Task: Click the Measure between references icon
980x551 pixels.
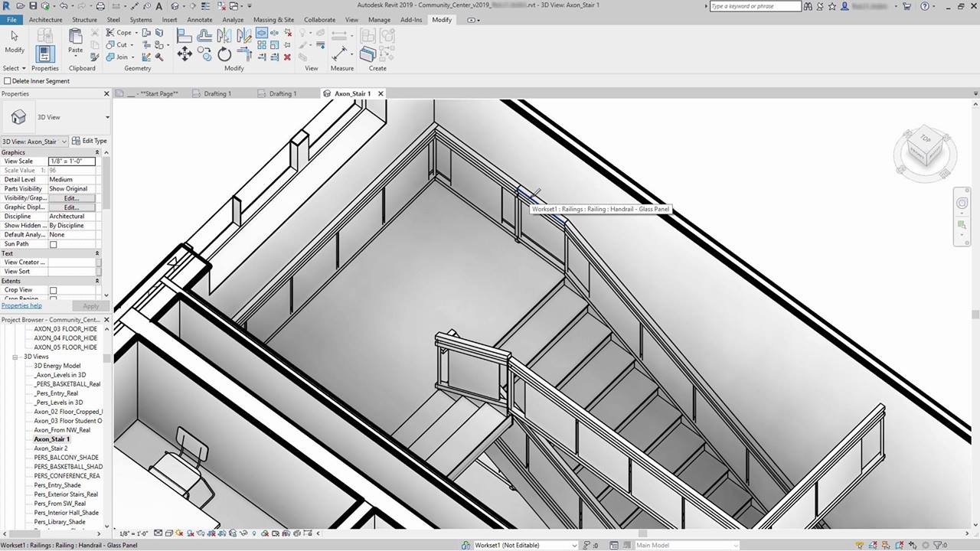Action: tap(340, 54)
